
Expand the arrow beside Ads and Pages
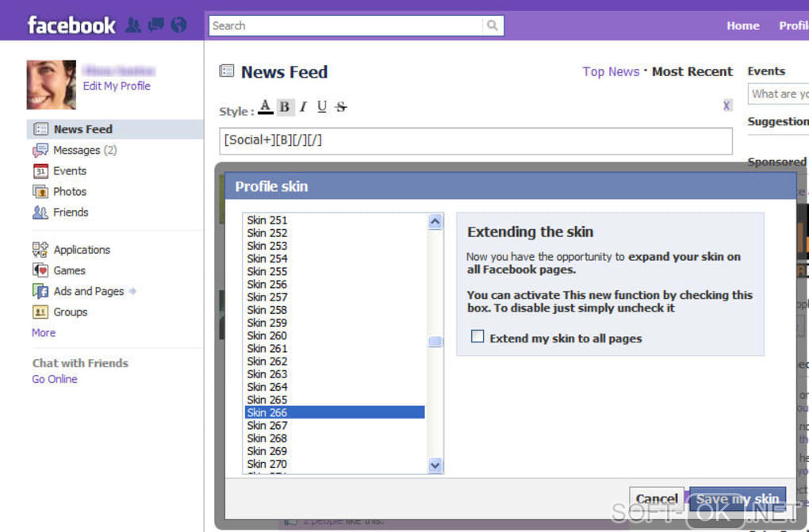point(132,291)
